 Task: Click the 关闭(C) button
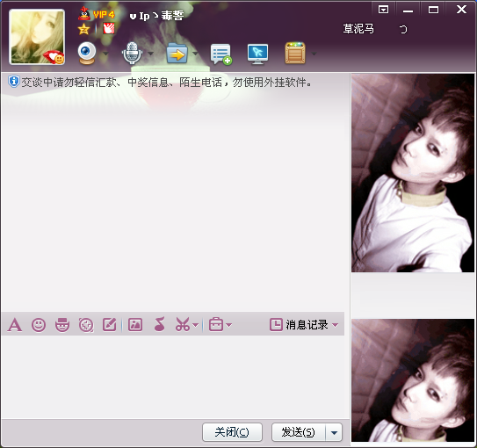232,432
